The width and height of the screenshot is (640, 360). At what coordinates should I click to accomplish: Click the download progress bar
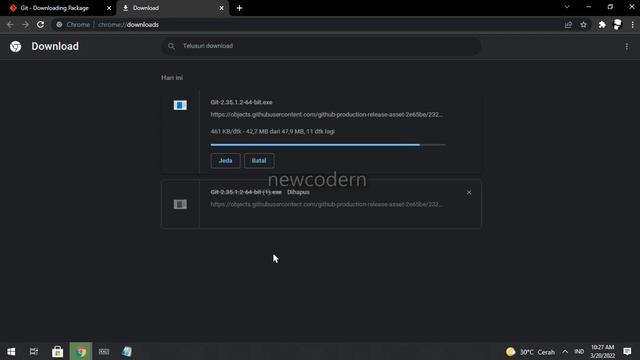pyautogui.click(x=328, y=145)
